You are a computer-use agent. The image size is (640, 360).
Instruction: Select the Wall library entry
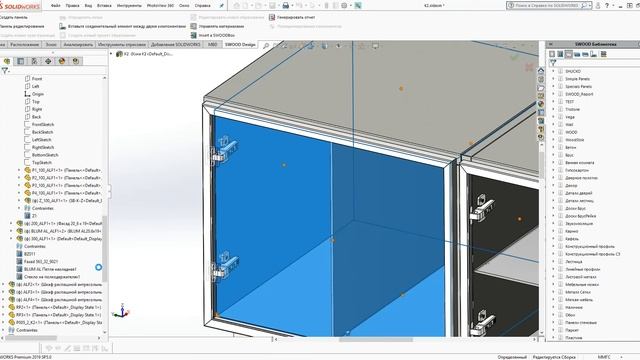[x=569, y=124]
